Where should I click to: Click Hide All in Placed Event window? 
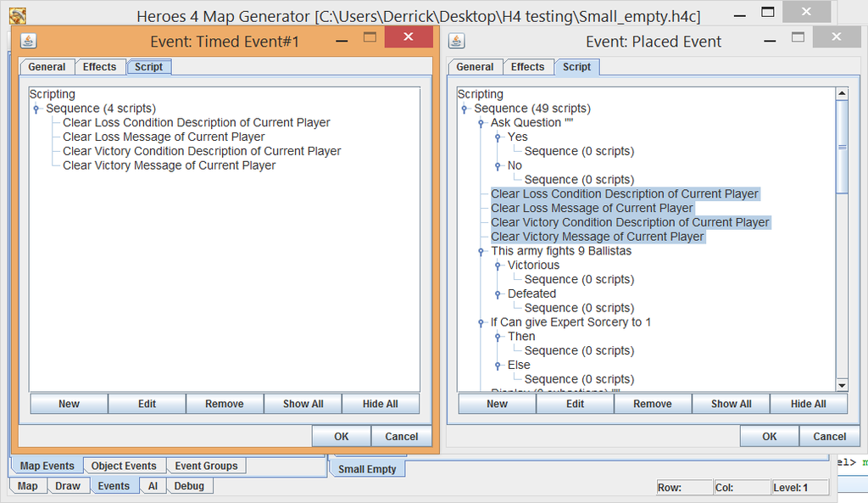click(808, 404)
